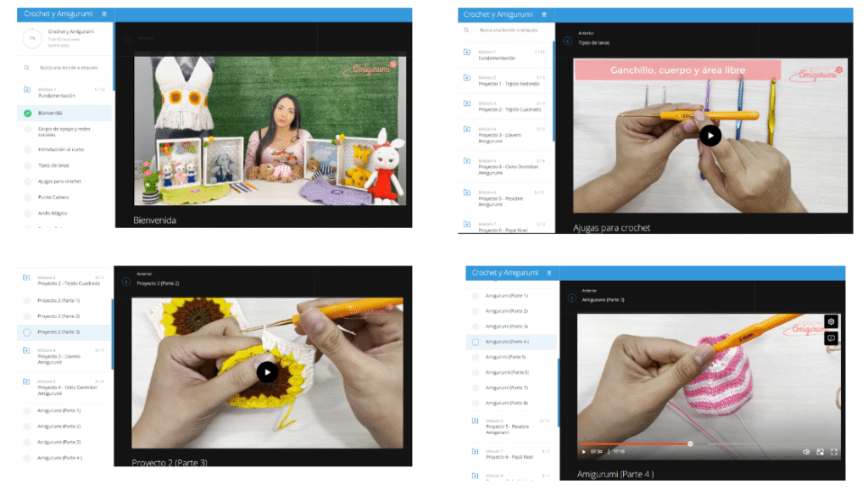Click comment icon below the video settings gear
The image size is (868, 496).
832,337
